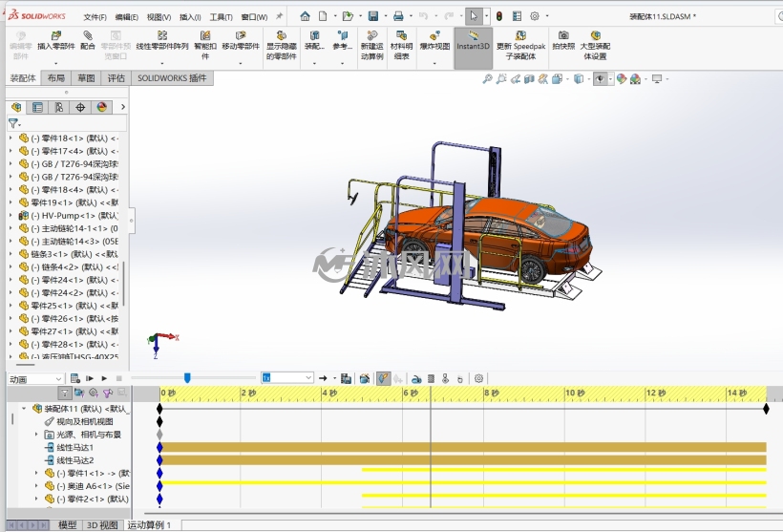Click Edit Appearance color ball icon
The image size is (783, 532).
[x=622, y=79]
